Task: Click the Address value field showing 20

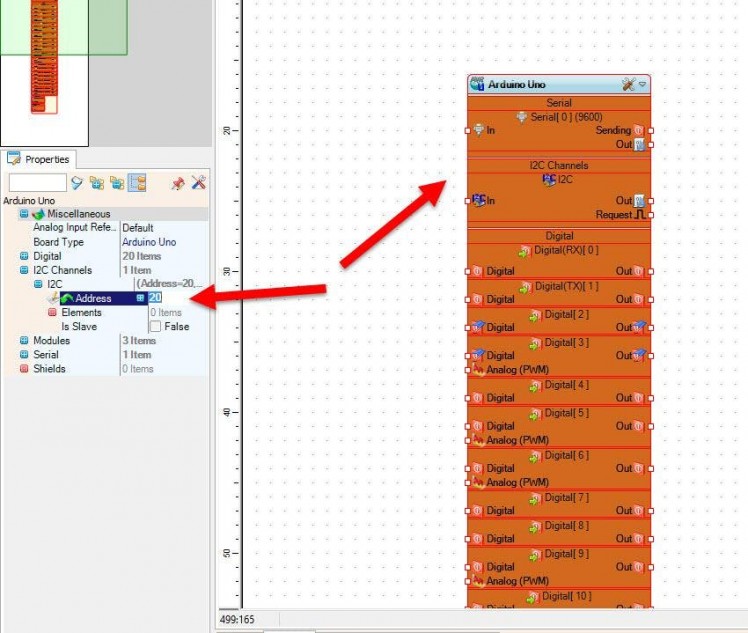Action: (x=177, y=298)
